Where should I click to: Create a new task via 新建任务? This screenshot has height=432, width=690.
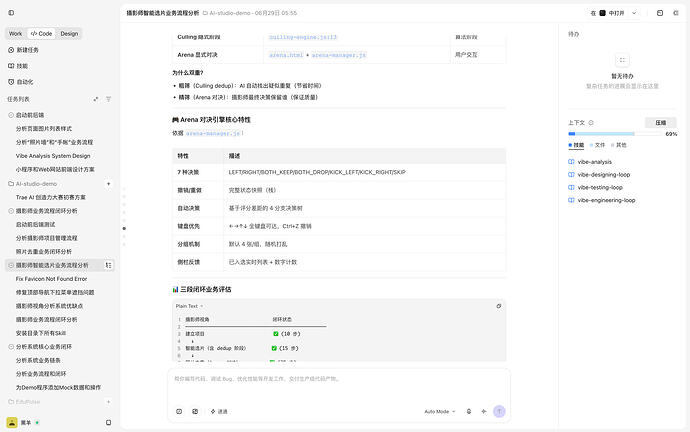[23, 50]
